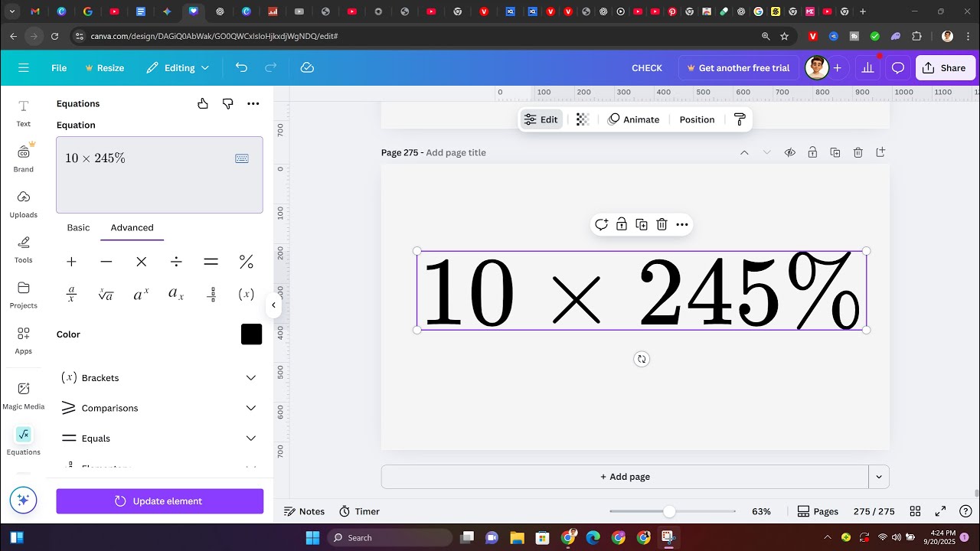Viewport: 980px width, 551px height.
Task: Open the Uploads panel
Action: pos(23,204)
